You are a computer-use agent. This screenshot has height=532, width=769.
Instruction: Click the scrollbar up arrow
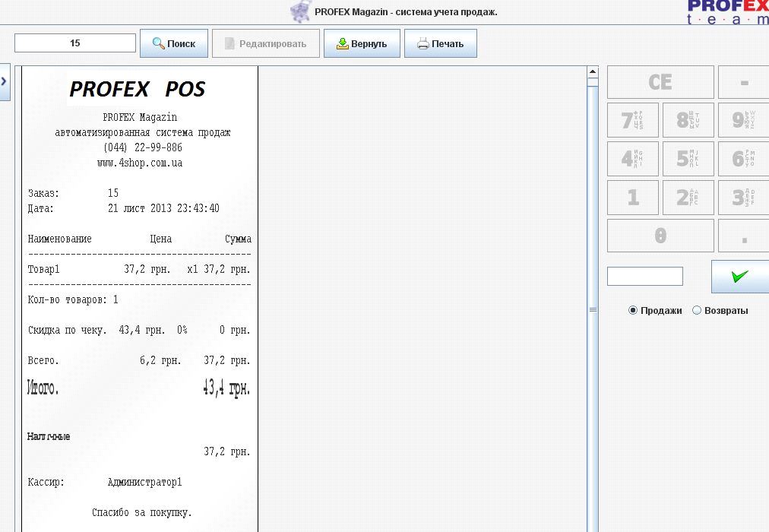pos(593,71)
